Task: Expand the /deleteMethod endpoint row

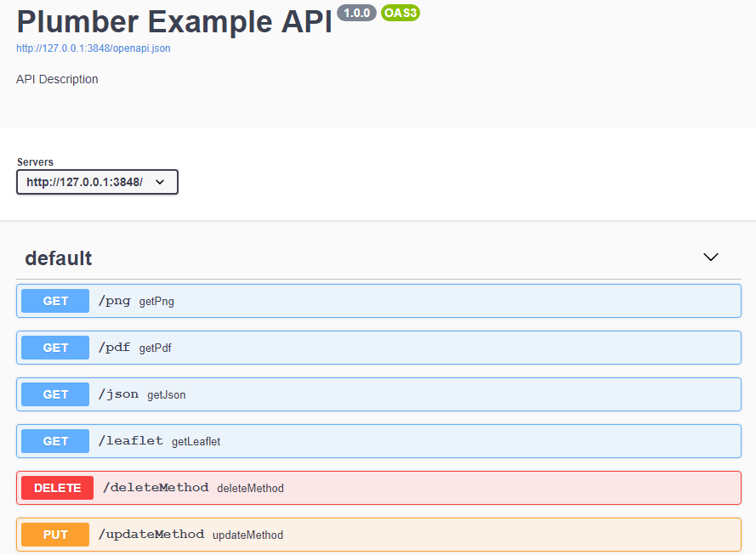Action: coord(378,488)
